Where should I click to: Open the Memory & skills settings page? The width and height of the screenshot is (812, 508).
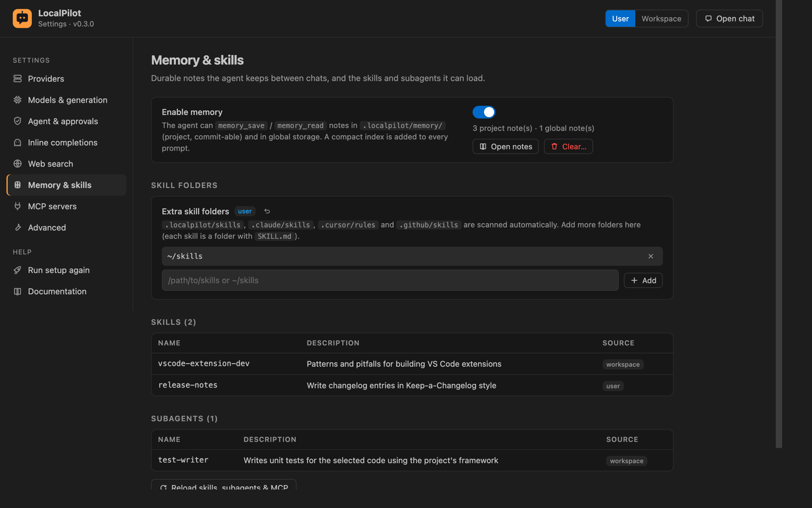(x=66, y=185)
